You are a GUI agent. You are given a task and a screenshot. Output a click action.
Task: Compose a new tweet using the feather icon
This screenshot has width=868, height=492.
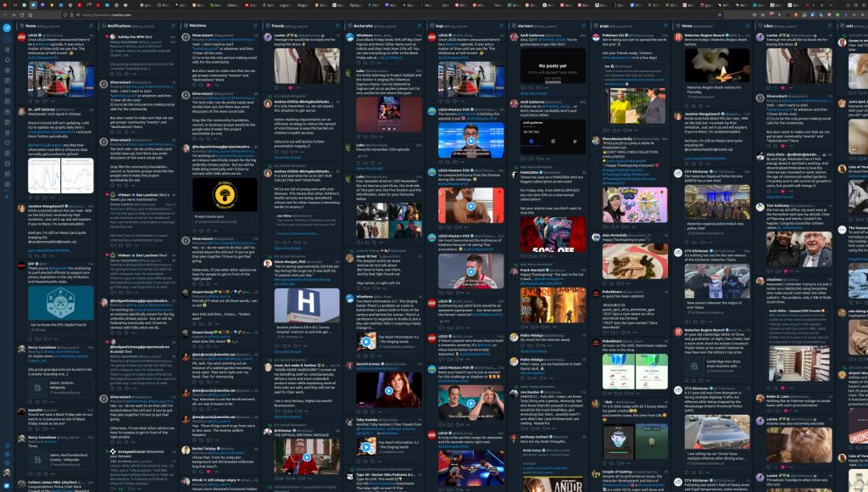(x=6, y=27)
